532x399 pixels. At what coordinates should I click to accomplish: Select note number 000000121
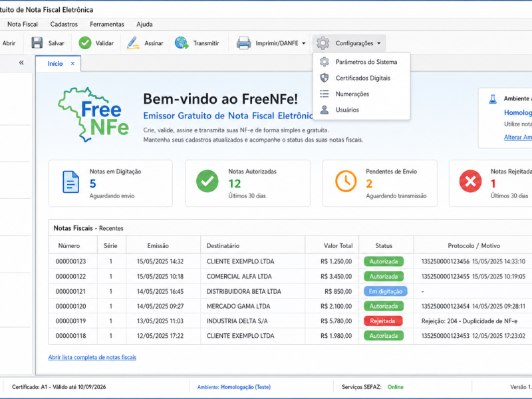pyautogui.click(x=71, y=291)
